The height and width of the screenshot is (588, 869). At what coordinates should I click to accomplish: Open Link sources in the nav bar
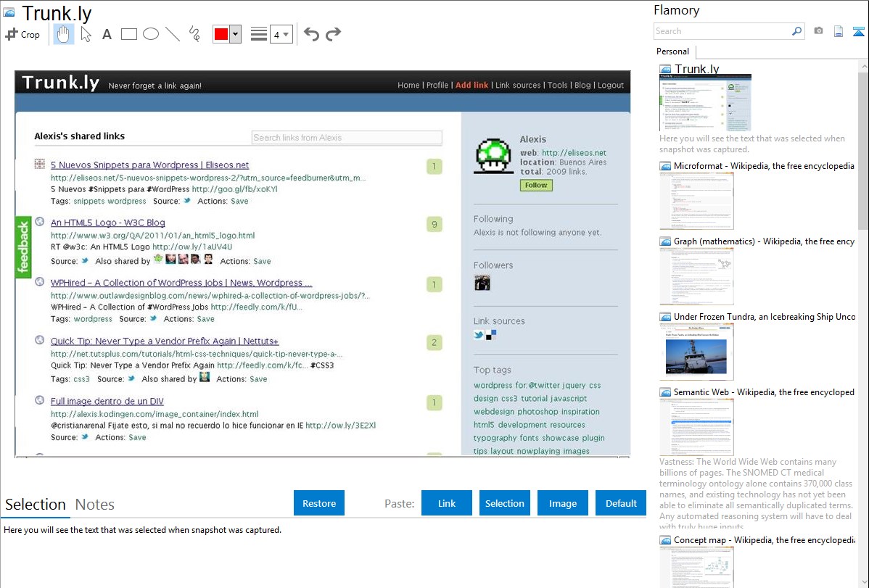pos(518,86)
